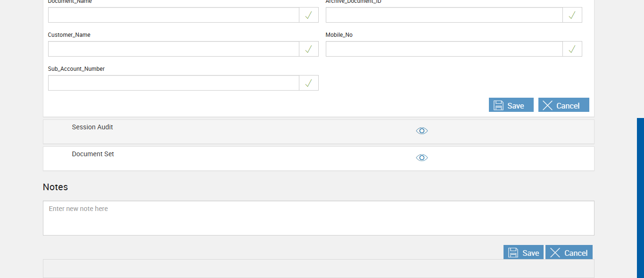Show Session Audit using eye icon
This screenshot has height=278, width=644.
pos(422,131)
